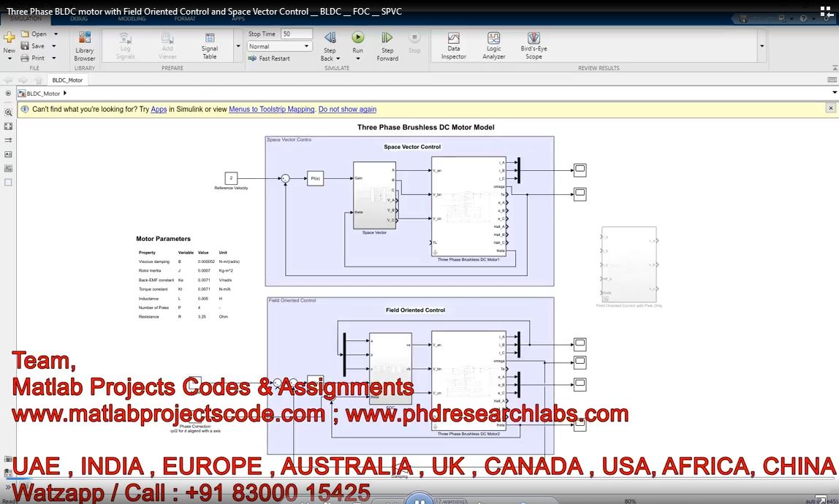Switch to the MODELING ribbon tab
Viewport: 839px width, 504px height.
132,19
